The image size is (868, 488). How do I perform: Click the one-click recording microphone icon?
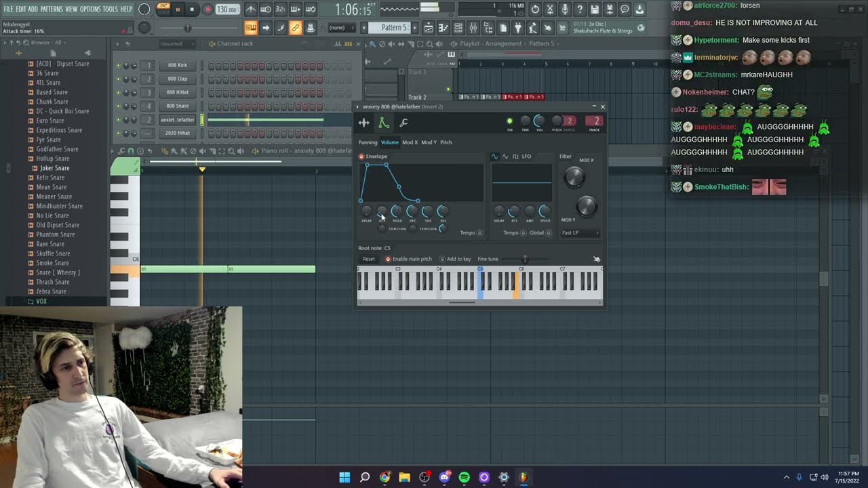point(565,9)
